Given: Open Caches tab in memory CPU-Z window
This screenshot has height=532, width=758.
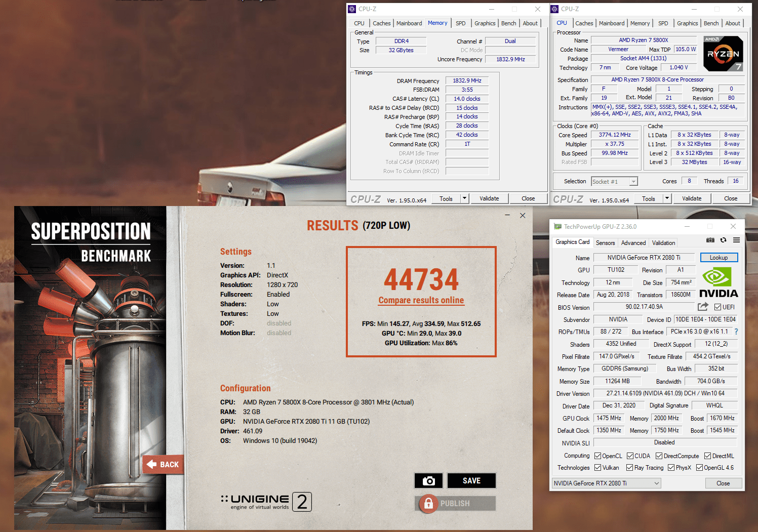Looking at the screenshot, I should (x=381, y=23).
